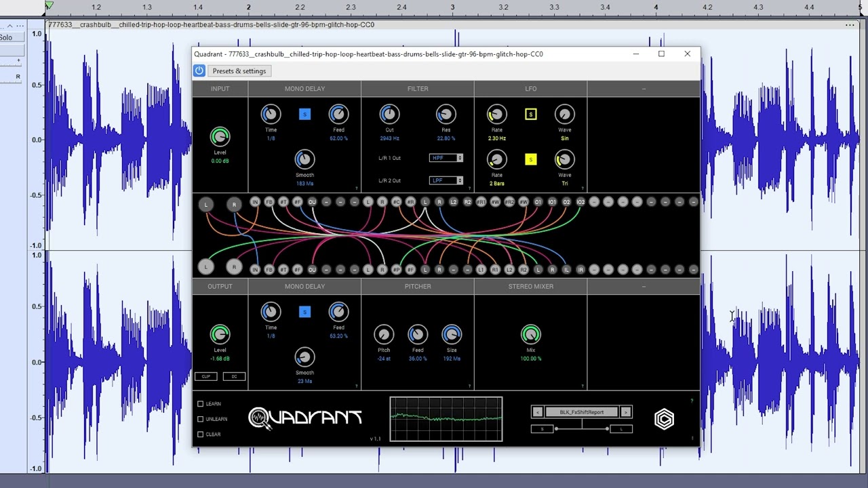
Task: Open empty module slot beside STEREO MIXER
Action: coord(644,287)
